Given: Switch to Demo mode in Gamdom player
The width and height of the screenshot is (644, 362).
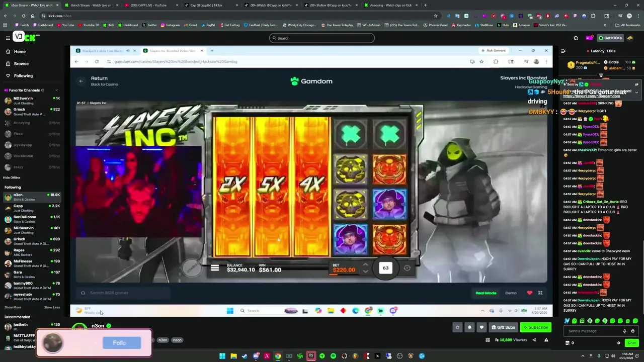Looking at the screenshot, I should (x=511, y=293).
